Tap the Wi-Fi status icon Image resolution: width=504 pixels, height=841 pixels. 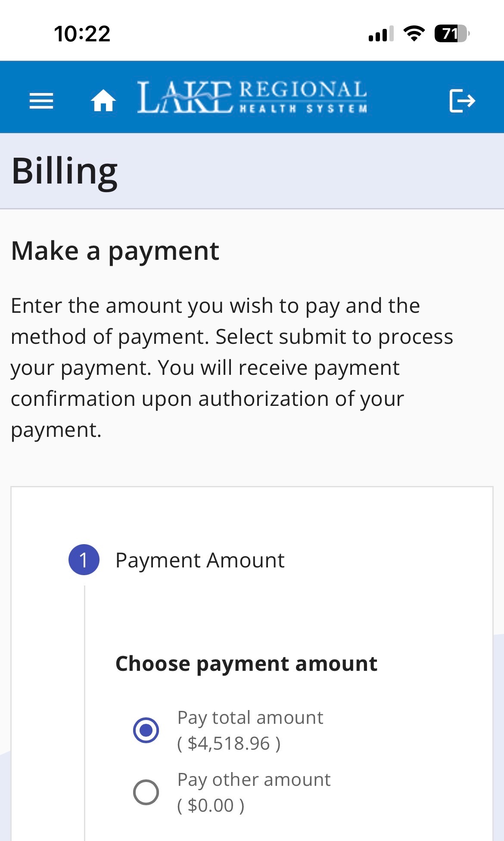coord(414,34)
